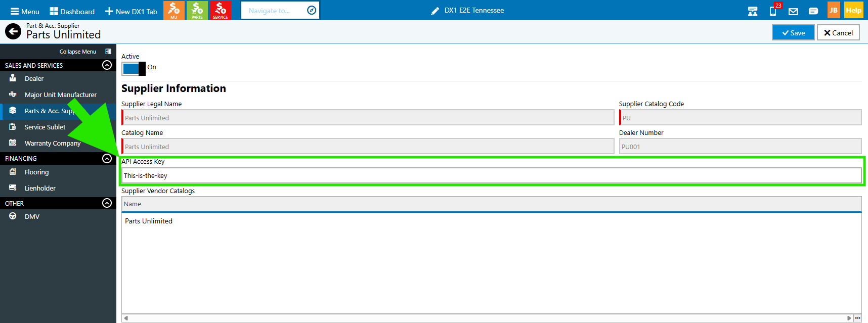The image size is (868, 323).
Task: Select Parts Unlimited catalog row
Action: (491, 221)
